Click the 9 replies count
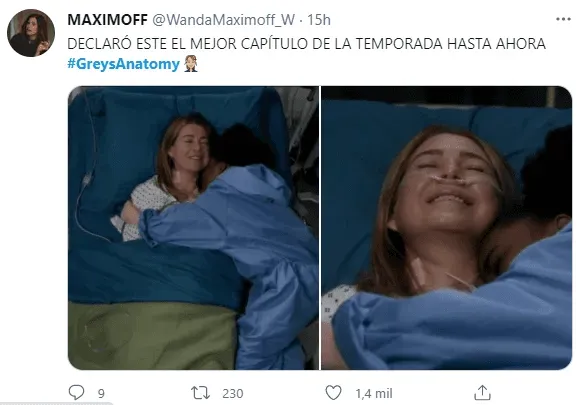Viewport: 577px width, 405px height. click(101, 394)
